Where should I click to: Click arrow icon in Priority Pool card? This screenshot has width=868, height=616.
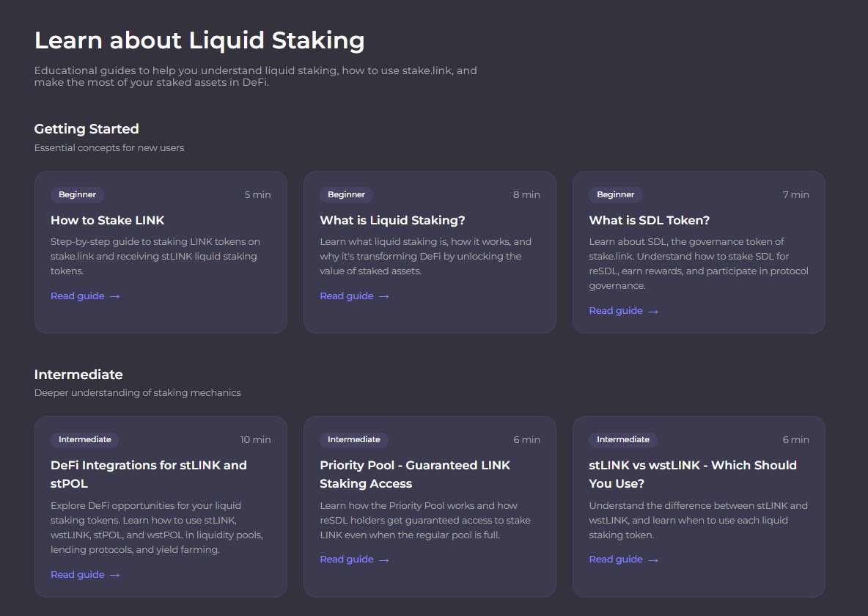coord(383,560)
